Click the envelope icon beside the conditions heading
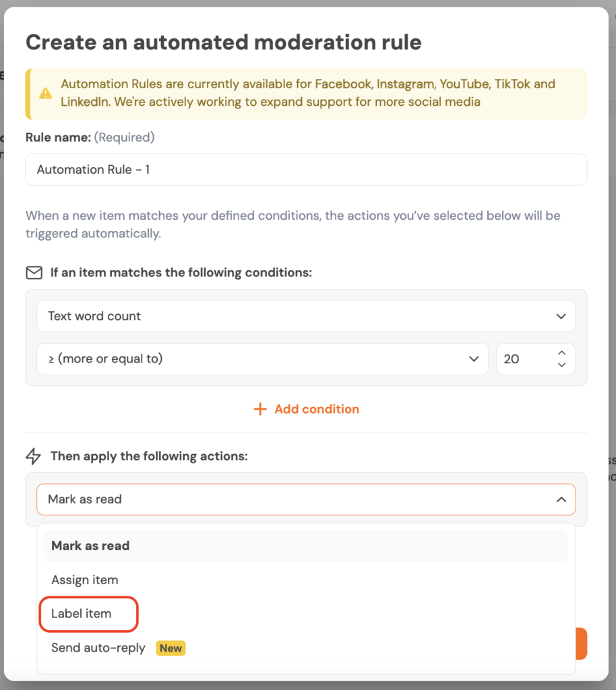616x690 pixels. 34,273
